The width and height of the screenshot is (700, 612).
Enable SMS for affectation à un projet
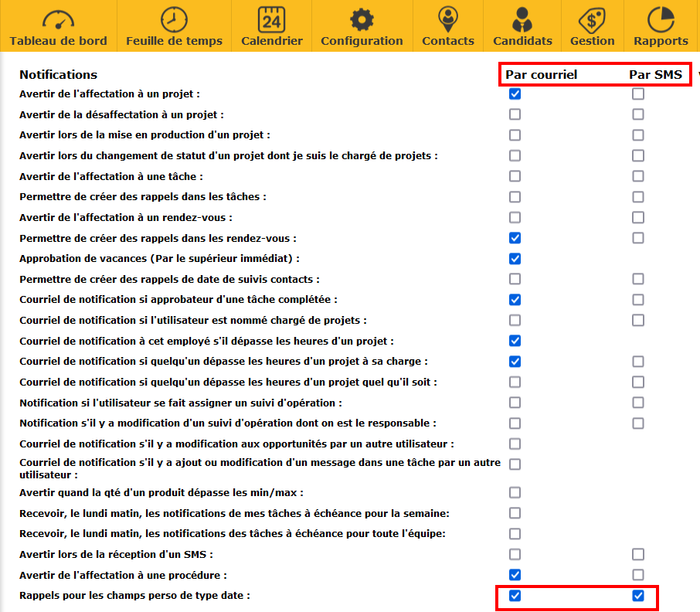tap(638, 94)
